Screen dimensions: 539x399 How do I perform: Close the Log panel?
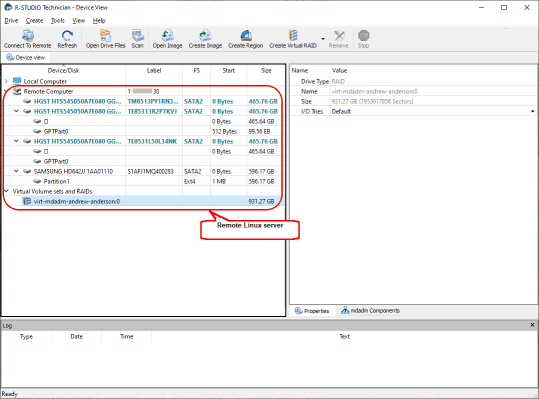532,325
